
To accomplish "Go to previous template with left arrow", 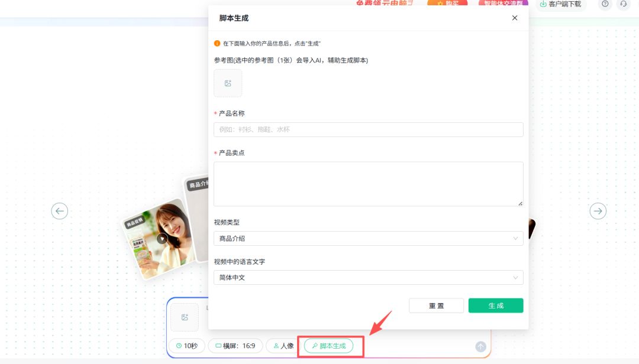I will 59,211.
